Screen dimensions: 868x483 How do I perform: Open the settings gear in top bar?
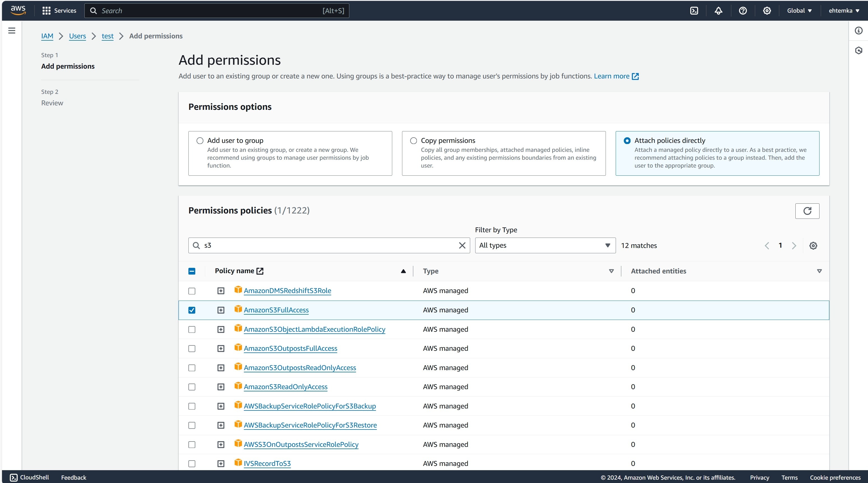point(767,11)
